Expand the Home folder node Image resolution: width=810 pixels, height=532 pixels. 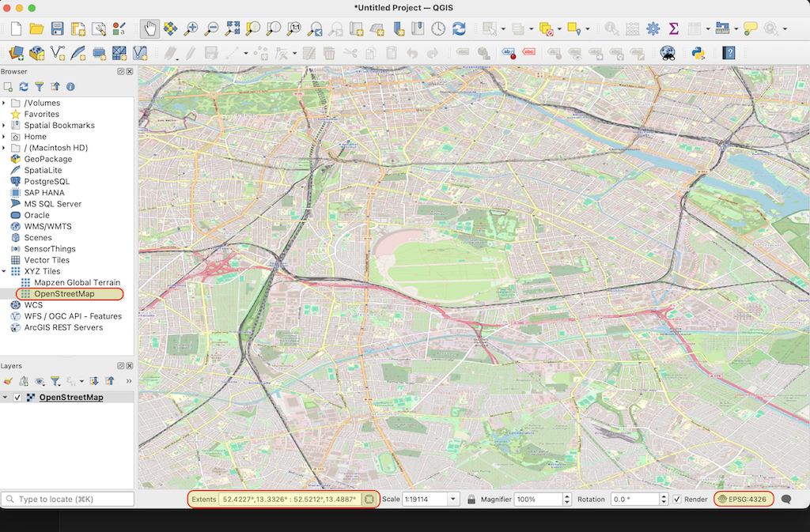4,137
